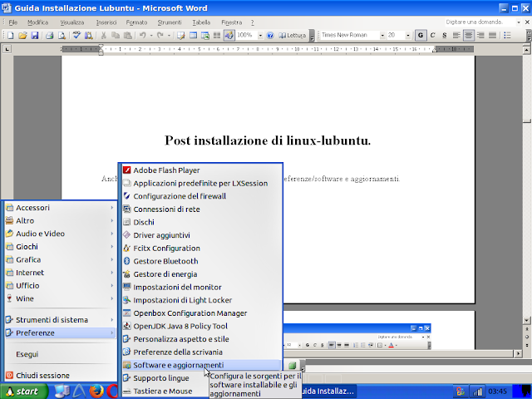Open the Modifica menu

[x=37, y=22]
